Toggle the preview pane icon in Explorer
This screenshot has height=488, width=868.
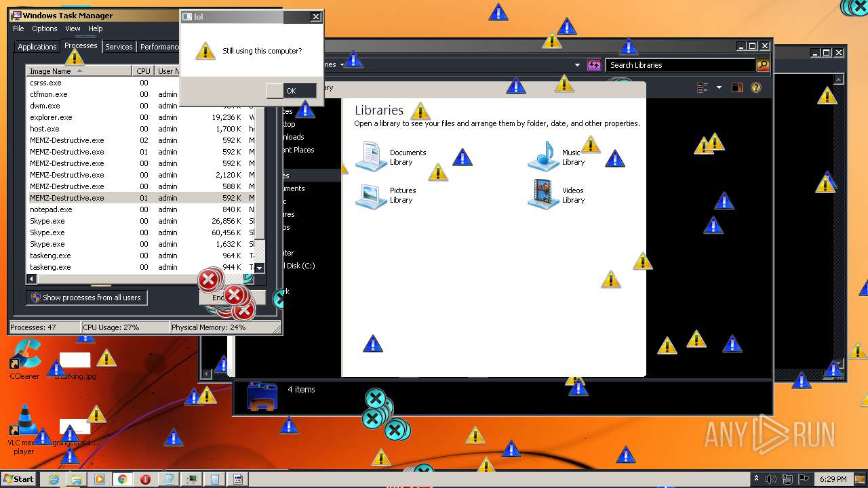[x=737, y=87]
